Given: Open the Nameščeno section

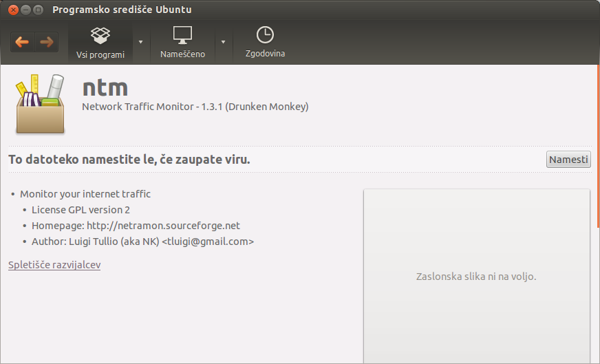Looking at the screenshot, I should click(182, 42).
